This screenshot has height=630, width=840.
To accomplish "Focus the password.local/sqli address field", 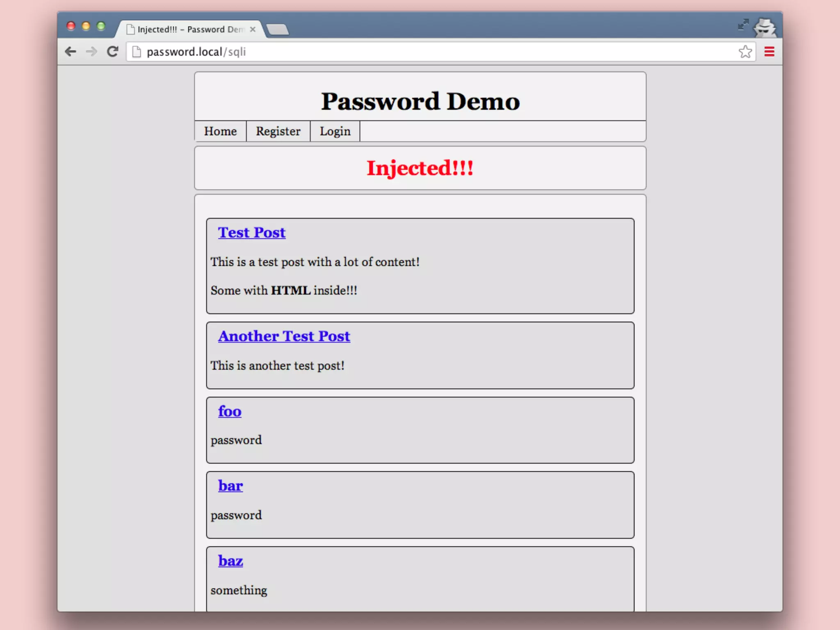I will click(x=410, y=52).
